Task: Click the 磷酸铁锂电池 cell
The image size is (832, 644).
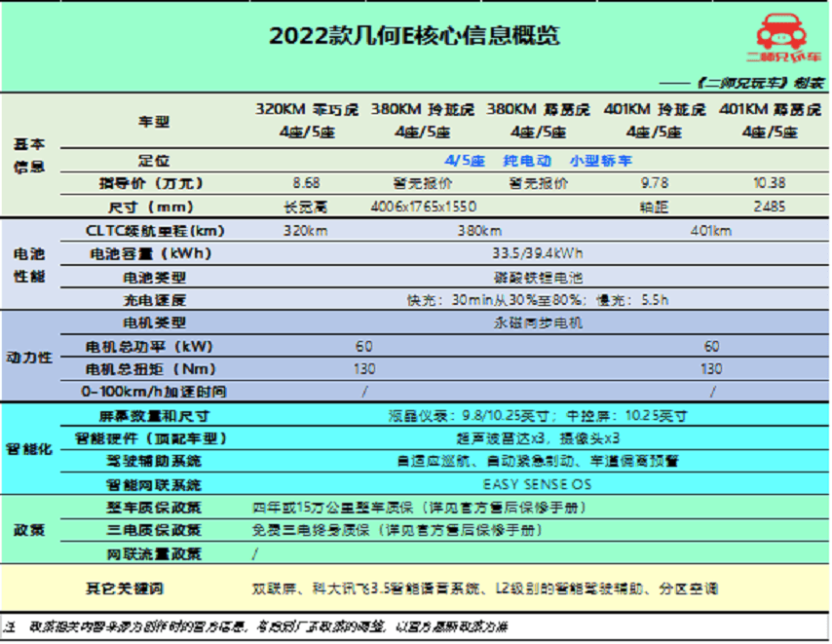Action: pyautogui.click(x=538, y=278)
